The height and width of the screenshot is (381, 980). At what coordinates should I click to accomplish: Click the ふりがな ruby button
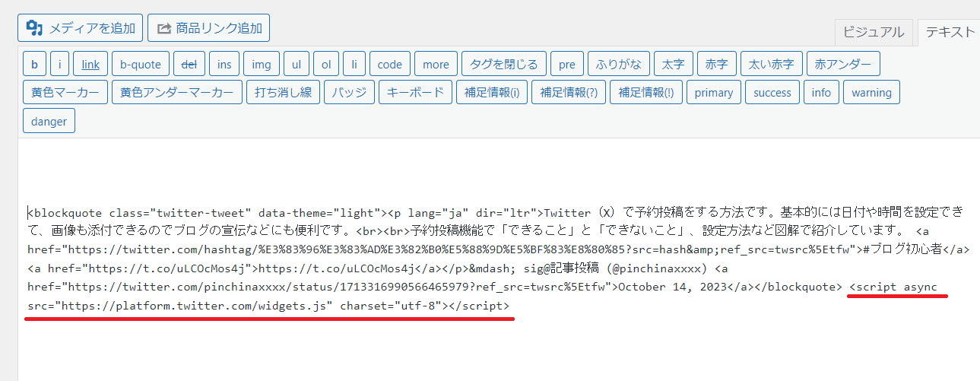(x=619, y=64)
